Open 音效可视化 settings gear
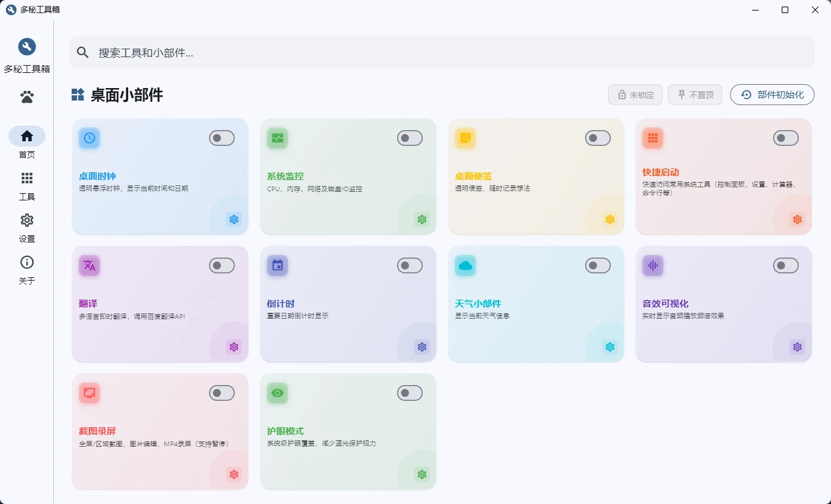The width and height of the screenshot is (831, 504). 797,347
